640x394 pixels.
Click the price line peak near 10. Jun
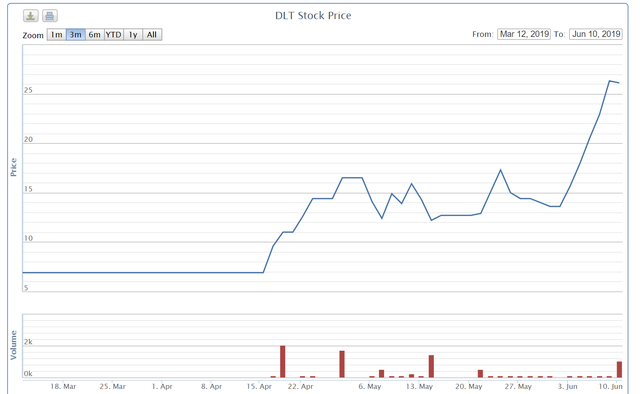tap(609, 81)
